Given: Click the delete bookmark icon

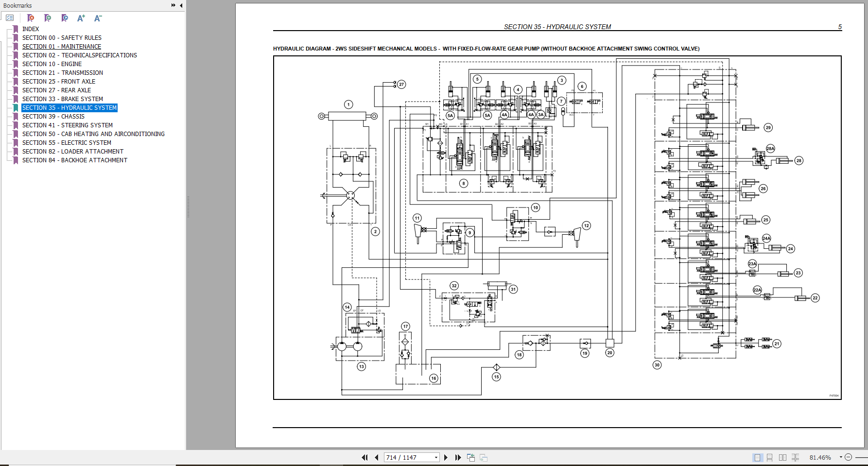Looking at the screenshot, I should [x=31, y=18].
